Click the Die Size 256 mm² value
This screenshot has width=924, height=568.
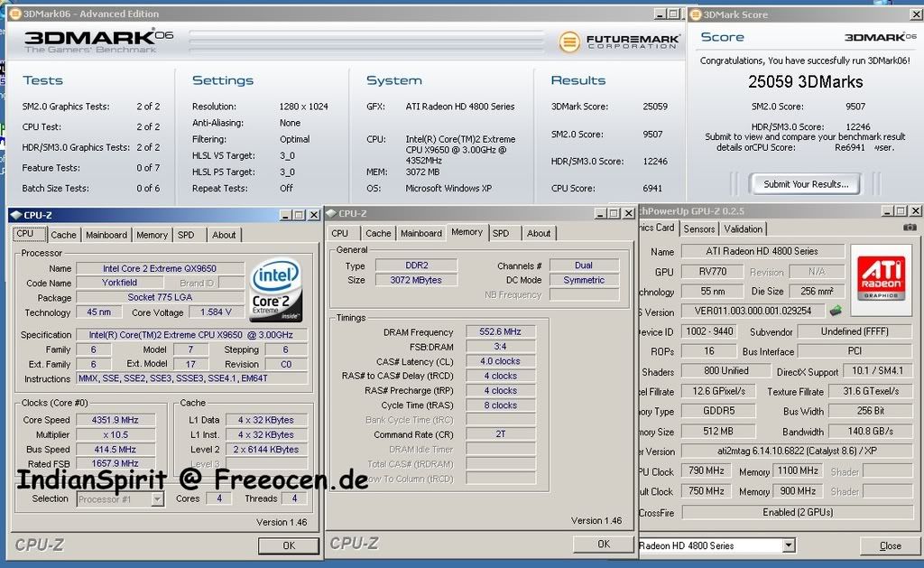click(817, 292)
